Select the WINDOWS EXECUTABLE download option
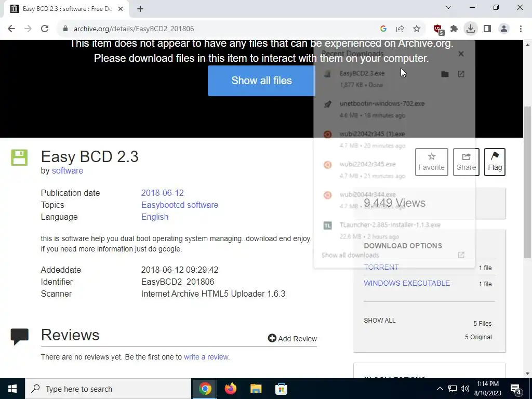532x399 pixels. point(407,283)
